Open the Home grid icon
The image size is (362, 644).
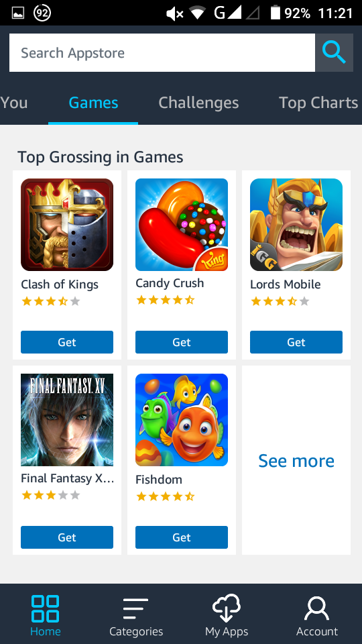(x=45, y=608)
